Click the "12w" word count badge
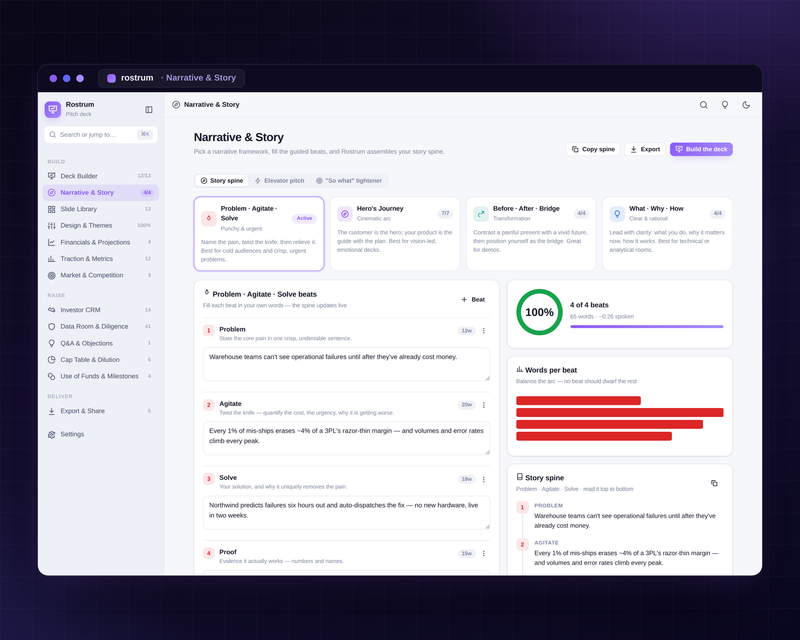800x640 pixels. click(466, 331)
